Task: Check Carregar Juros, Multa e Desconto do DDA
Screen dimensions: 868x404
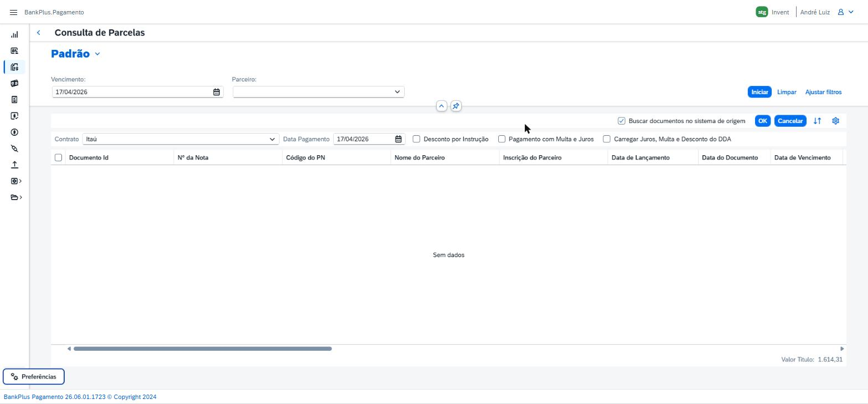Action: pos(607,139)
